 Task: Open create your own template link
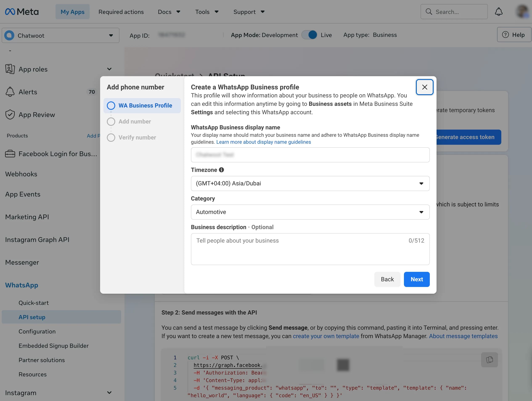tap(326, 336)
